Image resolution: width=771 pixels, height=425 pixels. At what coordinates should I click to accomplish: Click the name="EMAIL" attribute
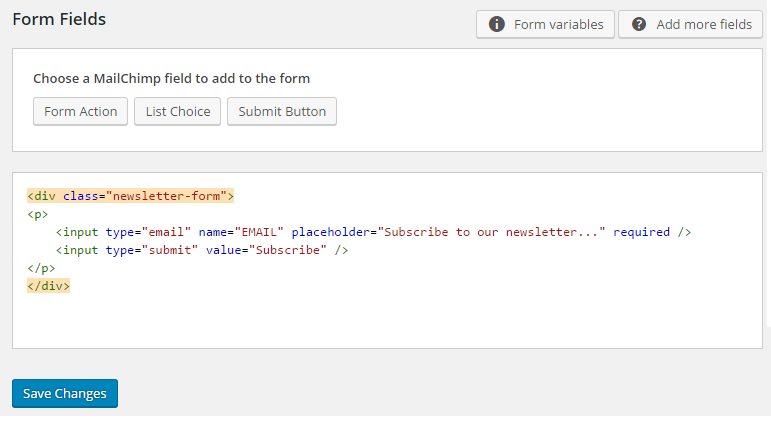(241, 232)
